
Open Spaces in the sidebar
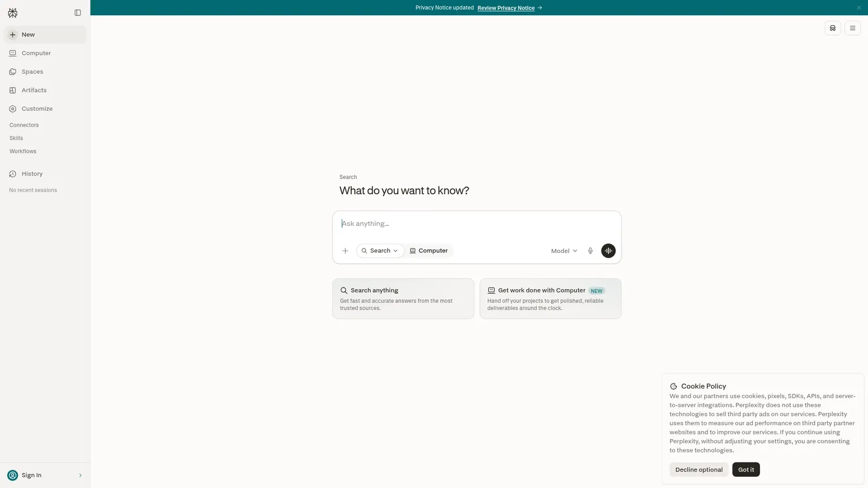pos(45,72)
